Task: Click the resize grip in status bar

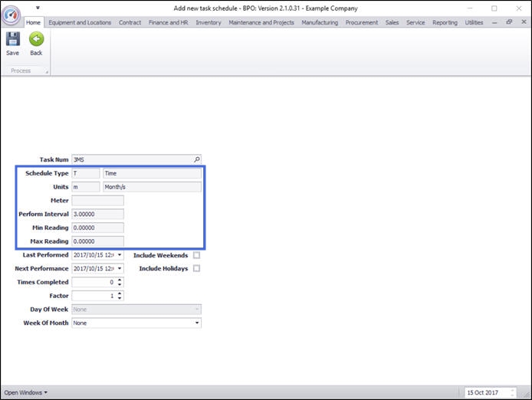Action: [x=527, y=395]
